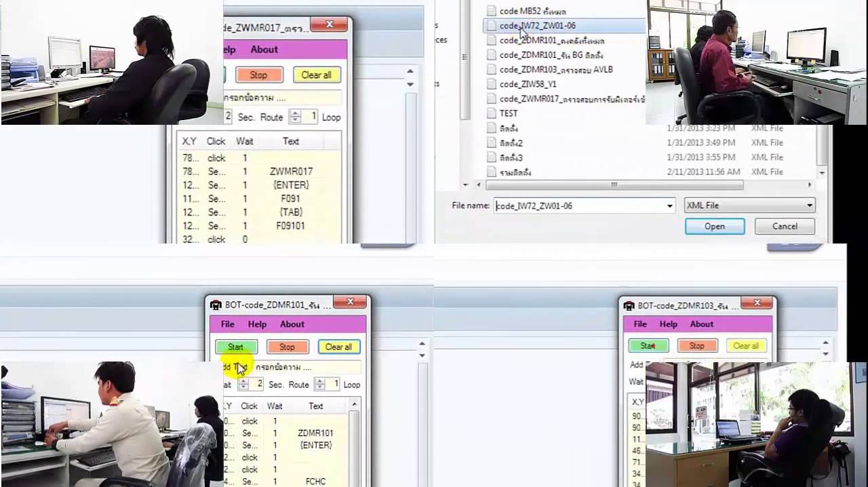The height and width of the screenshot is (487, 868).
Task: Click the robot icon in BOT-code_ZDMR103 title bar
Action: 629,306
